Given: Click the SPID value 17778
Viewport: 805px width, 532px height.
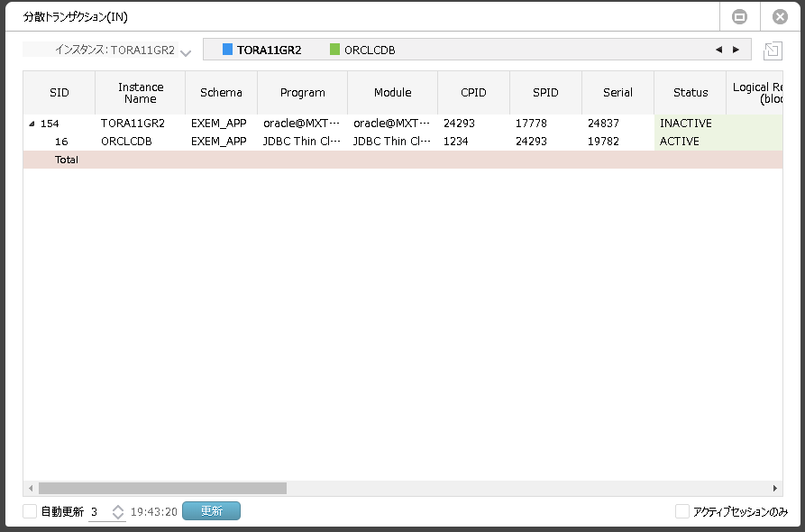Looking at the screenshot, I should [x=531, y=124].
